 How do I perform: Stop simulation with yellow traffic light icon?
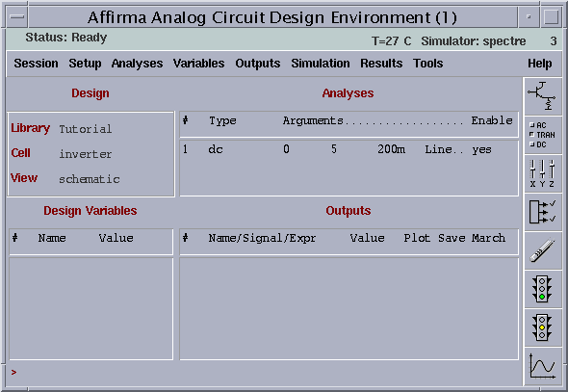click(542, 327)
